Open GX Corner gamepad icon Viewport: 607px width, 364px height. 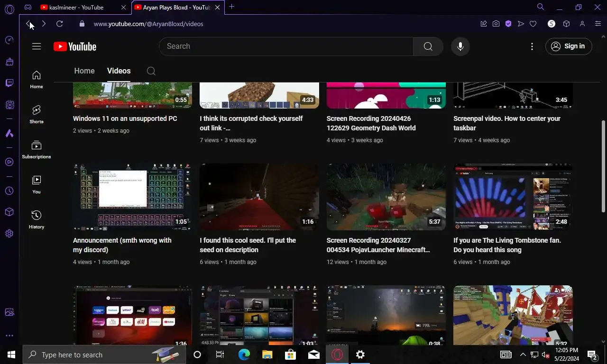pyautogui.click(x=28, y=7)
